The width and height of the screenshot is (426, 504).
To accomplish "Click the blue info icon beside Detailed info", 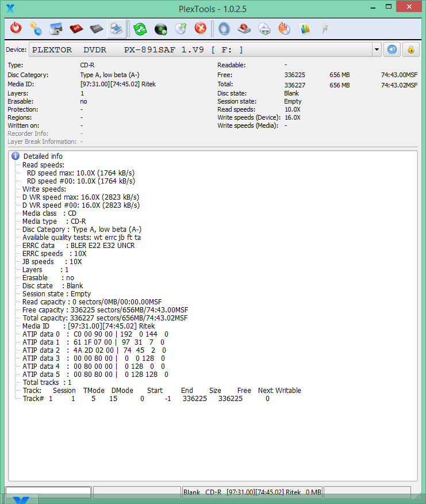I will pos(16,156).
